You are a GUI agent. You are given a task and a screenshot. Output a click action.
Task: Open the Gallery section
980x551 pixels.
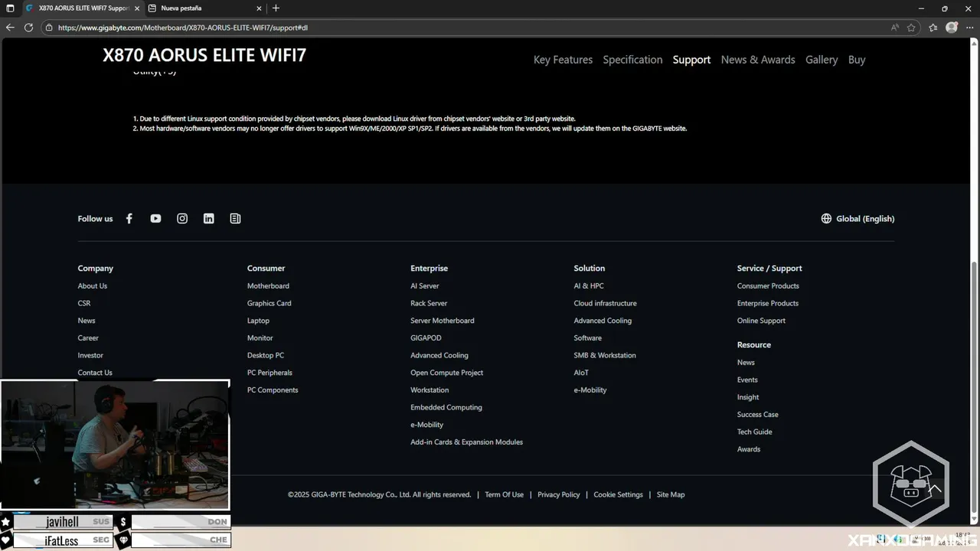[822, 60]
